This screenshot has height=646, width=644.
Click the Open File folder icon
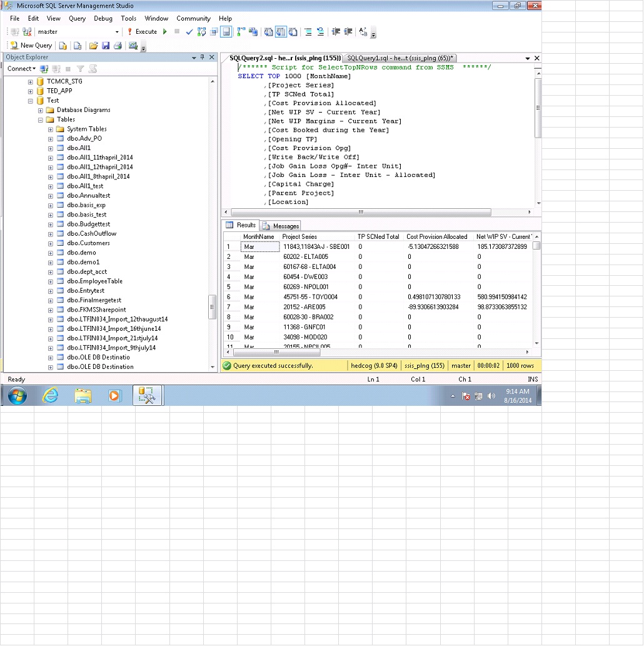tap(94, 46)
